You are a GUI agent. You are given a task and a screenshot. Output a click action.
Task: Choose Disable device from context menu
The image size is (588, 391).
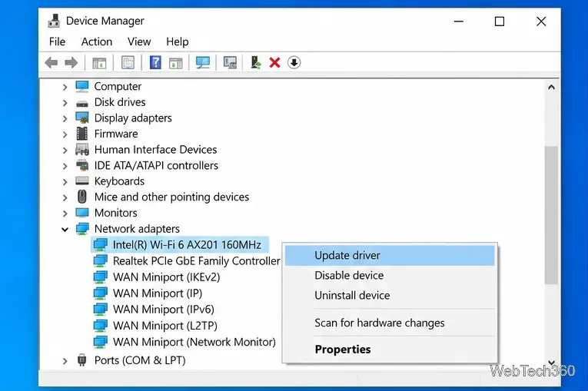pyautogui.click(x=390, y=276)
